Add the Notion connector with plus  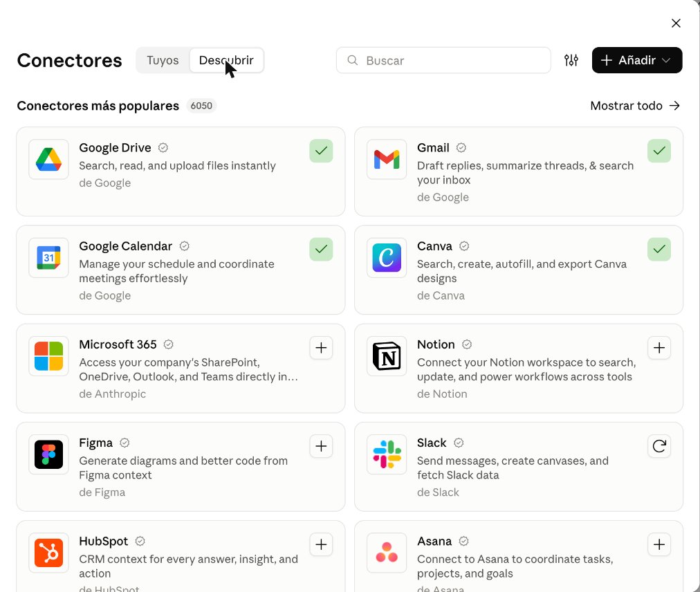(659, 348)
